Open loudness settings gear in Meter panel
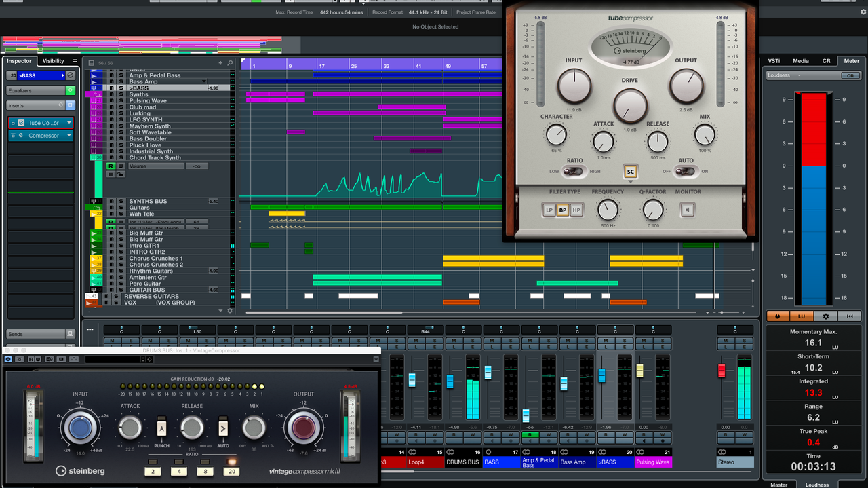 826,316
